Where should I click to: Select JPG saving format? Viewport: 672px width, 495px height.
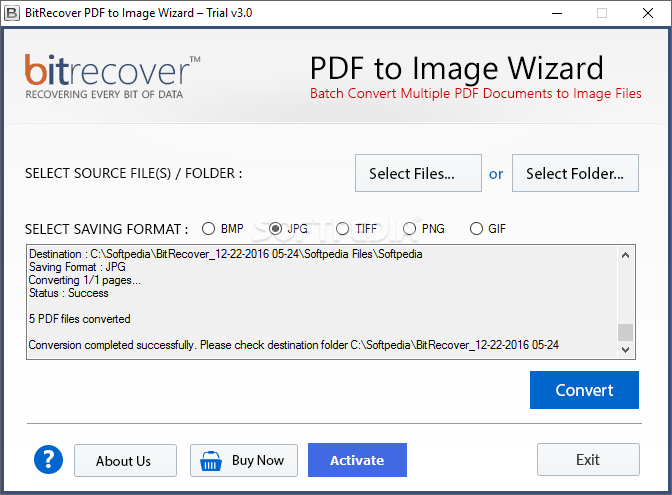pyautogui.click(x=288, y=229)
